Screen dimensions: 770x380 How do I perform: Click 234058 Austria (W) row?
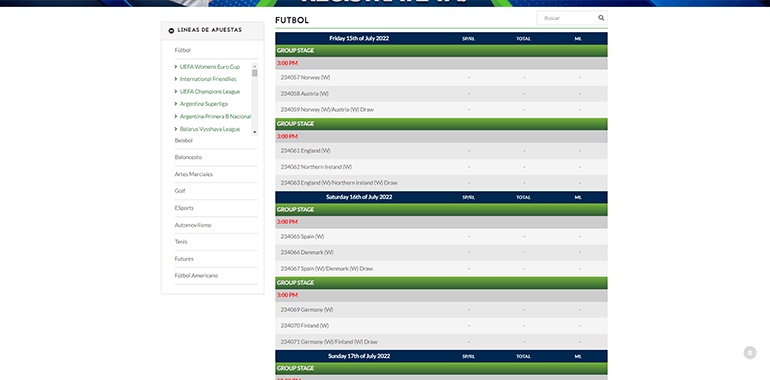[x=441, y=93]
